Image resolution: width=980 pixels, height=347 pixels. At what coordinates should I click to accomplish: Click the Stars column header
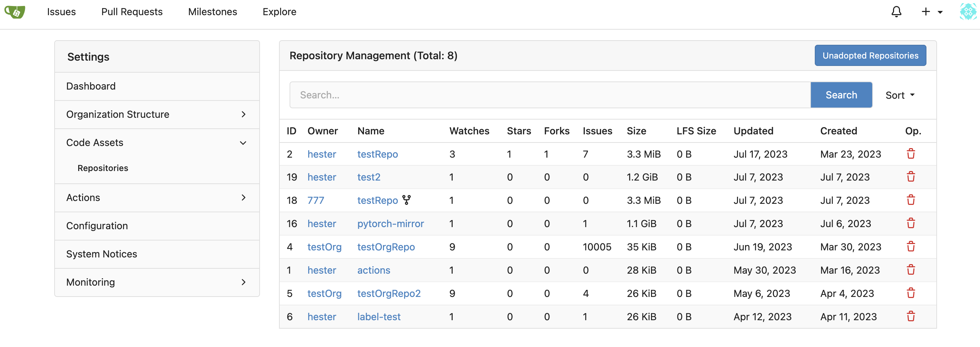tap(519, 131)
